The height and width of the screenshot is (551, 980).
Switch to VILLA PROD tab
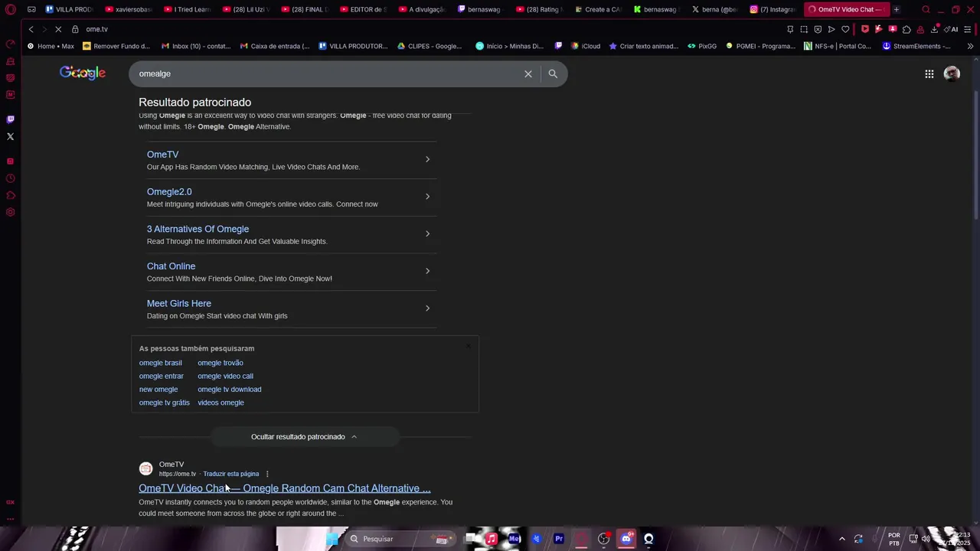tap(69, 9)
